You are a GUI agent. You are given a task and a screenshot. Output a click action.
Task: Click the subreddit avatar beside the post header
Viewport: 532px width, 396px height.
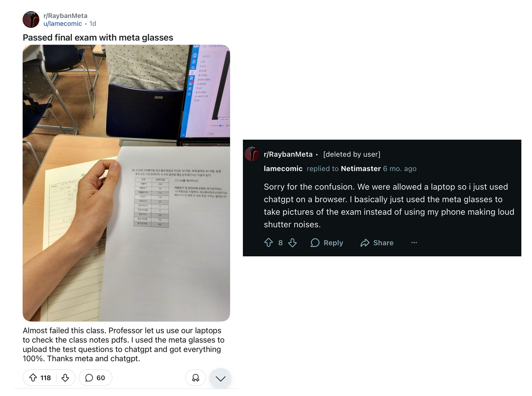[x=31, y=19]
